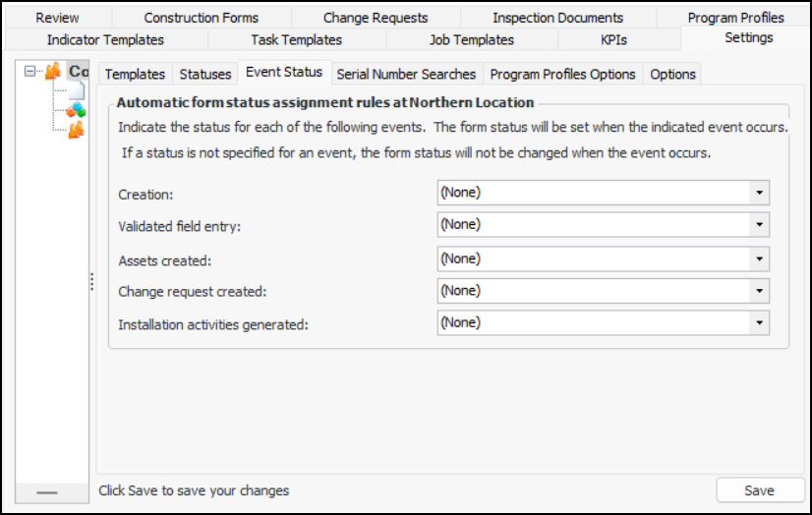
Task: Select the colored spheres tree node
Action: tap(76, 110)
